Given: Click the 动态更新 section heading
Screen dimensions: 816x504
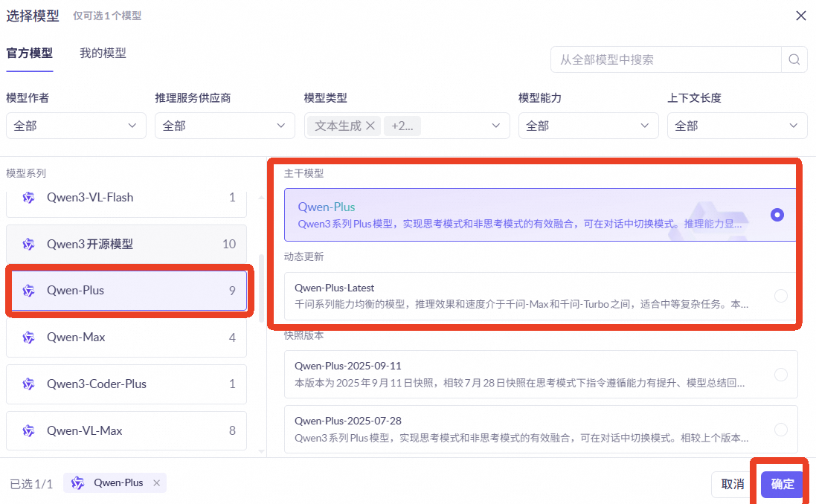Looking at the screenshot, I should coord(304,256).
